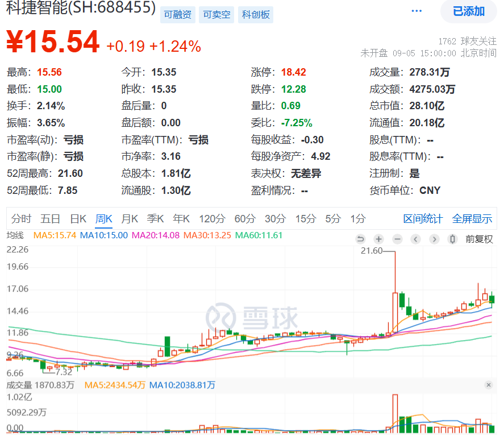Select the 1分 interval tab
The width and height of the screenshot is (504, 435).
pyautogui.click(x=358, y=219)
